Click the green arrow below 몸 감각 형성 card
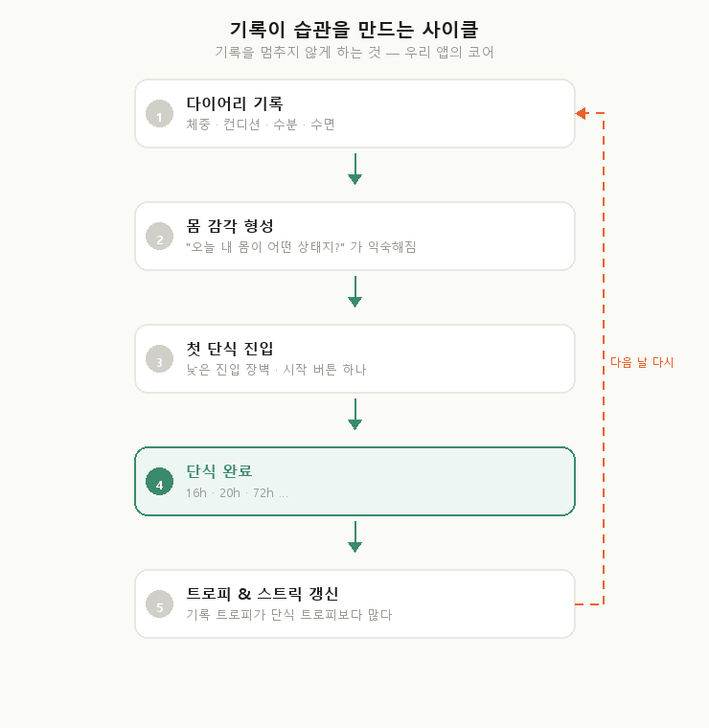The height and width of the screenshot is (728, 709). [354, 292]
